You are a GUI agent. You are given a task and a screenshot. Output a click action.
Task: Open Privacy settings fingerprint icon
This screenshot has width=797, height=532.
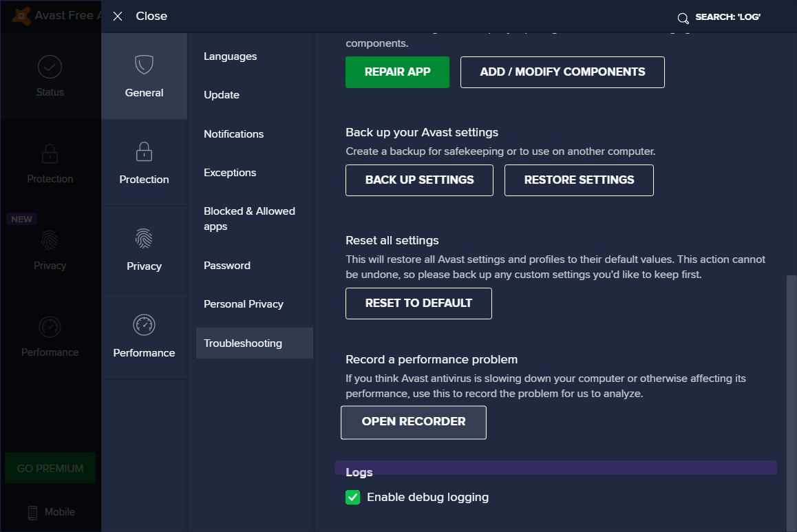tap(144, 238)
